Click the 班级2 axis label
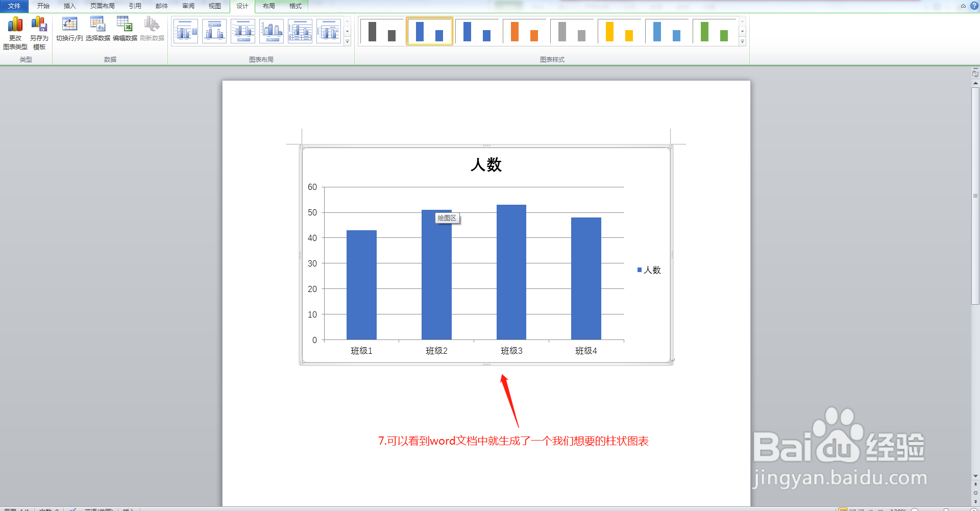Image resolution: width=980 pixels, height=511 pixels. (x=436, y=351)
